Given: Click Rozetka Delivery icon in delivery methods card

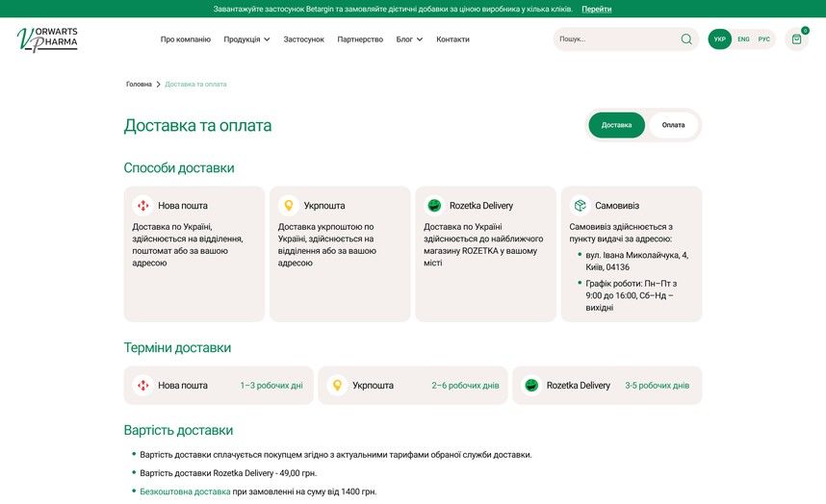Looking at the screenshot, I should (434, 205).
